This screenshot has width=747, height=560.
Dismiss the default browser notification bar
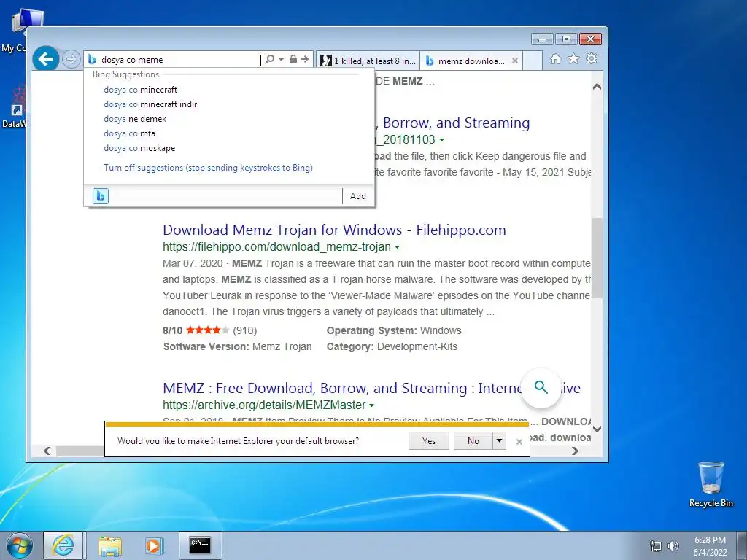pyautogui.click(x=519, y=441)
